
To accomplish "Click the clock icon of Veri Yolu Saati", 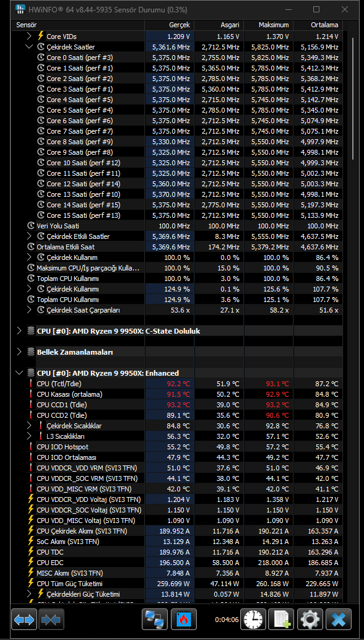I will 30,226.
